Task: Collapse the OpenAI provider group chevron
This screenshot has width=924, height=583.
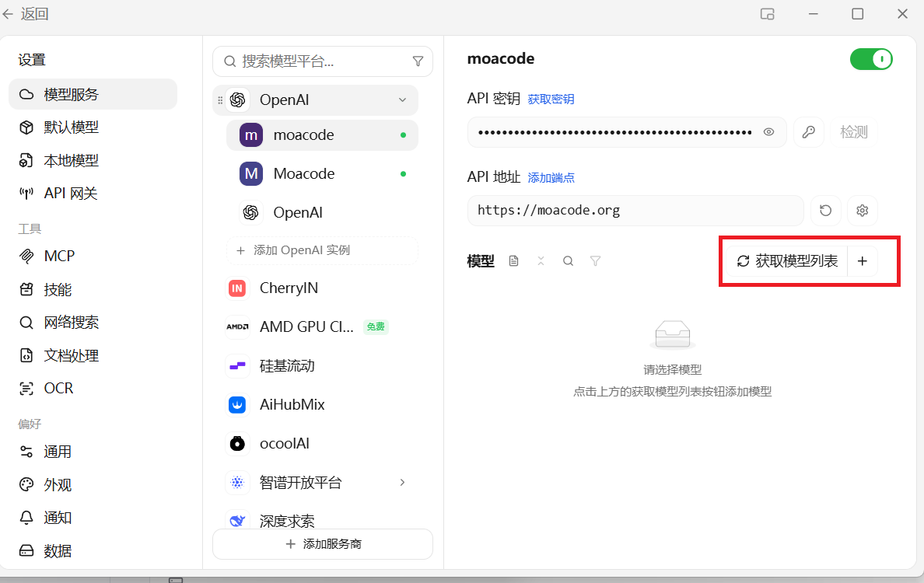Action: tap(402, 100)
